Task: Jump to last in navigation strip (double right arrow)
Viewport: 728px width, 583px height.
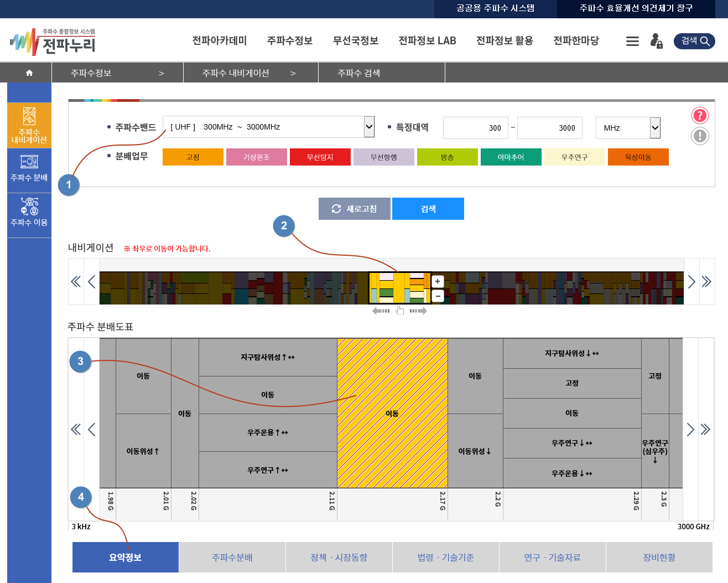Action: click(x=706, y=282)
